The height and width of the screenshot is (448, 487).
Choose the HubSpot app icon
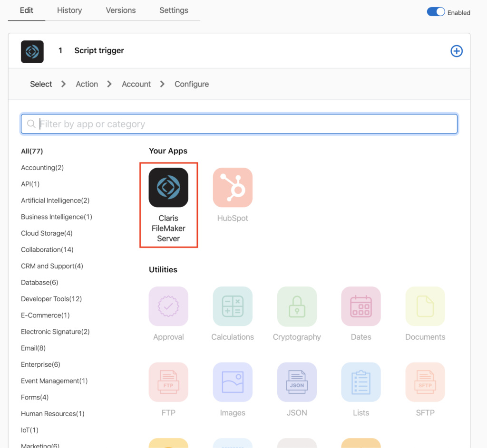(x=233, y=188)
